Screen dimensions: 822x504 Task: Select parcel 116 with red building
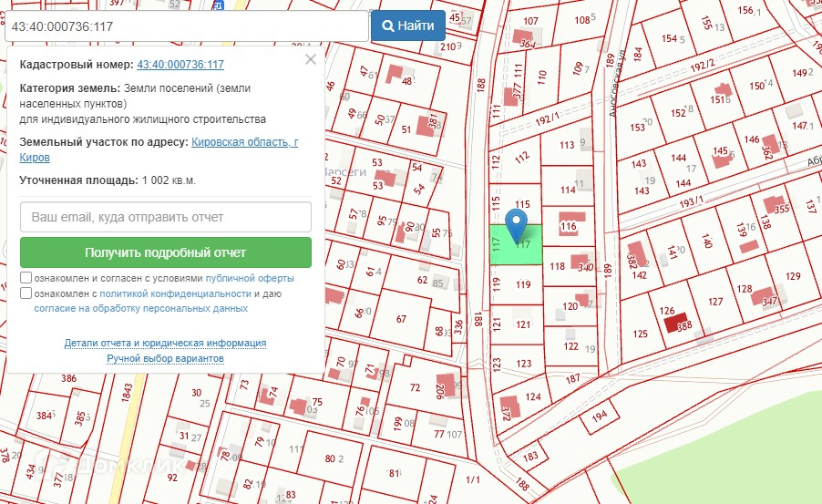point(569,227)
